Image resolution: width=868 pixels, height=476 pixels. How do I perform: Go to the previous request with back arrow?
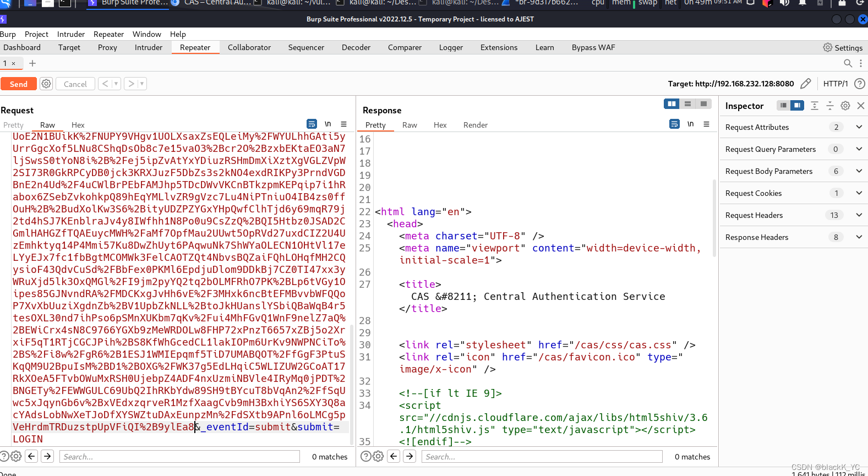coord(105,84)
